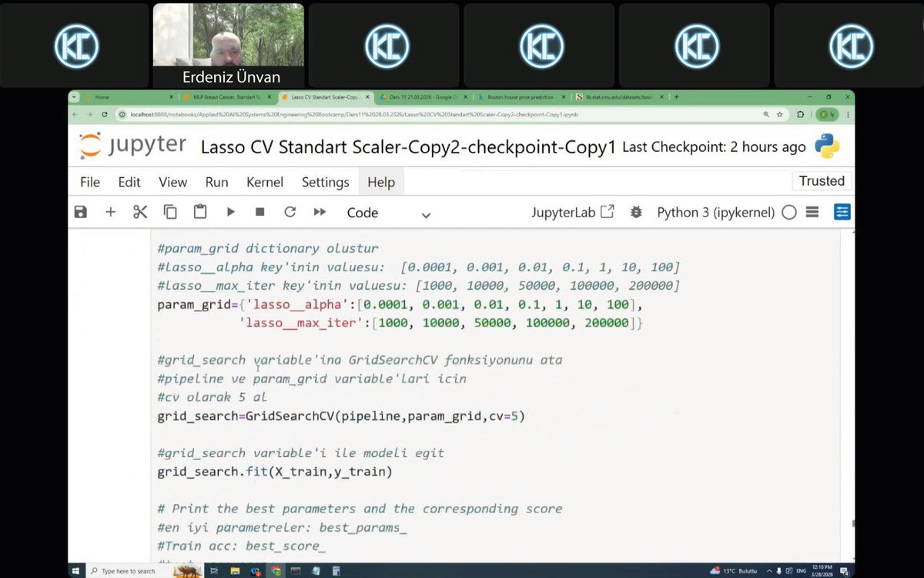This screenshot has height=578, width=924.
Task: Enable the debugger bug icon
Action: [x=636, y=212]
